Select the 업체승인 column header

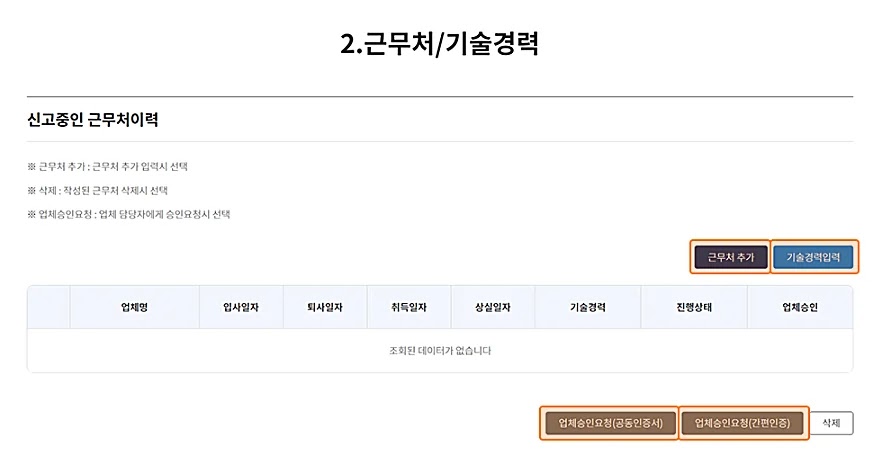tap(800, 307)
